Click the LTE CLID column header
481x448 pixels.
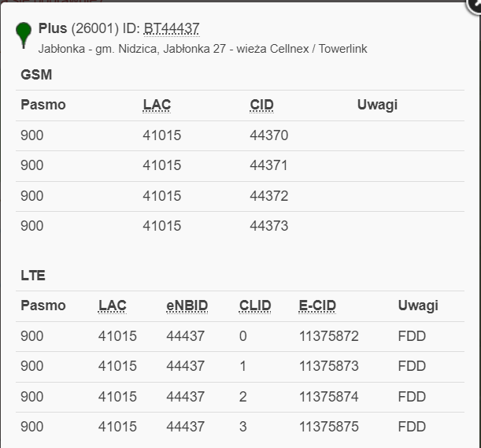click(255, 305)
